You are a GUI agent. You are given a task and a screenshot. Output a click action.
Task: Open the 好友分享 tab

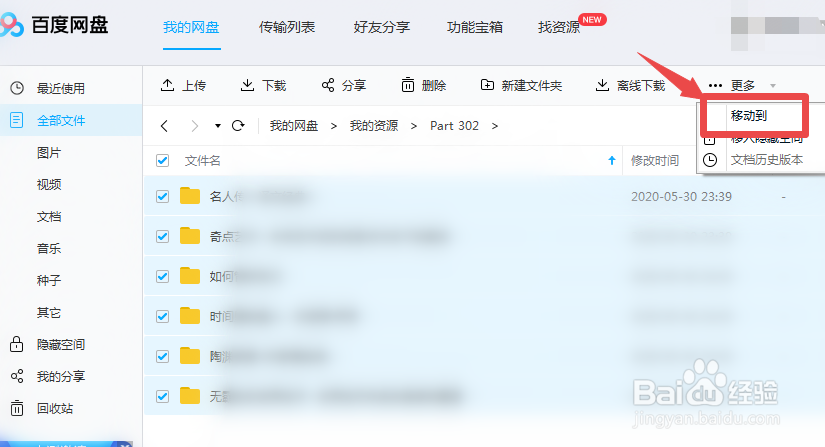pos(381,27)
